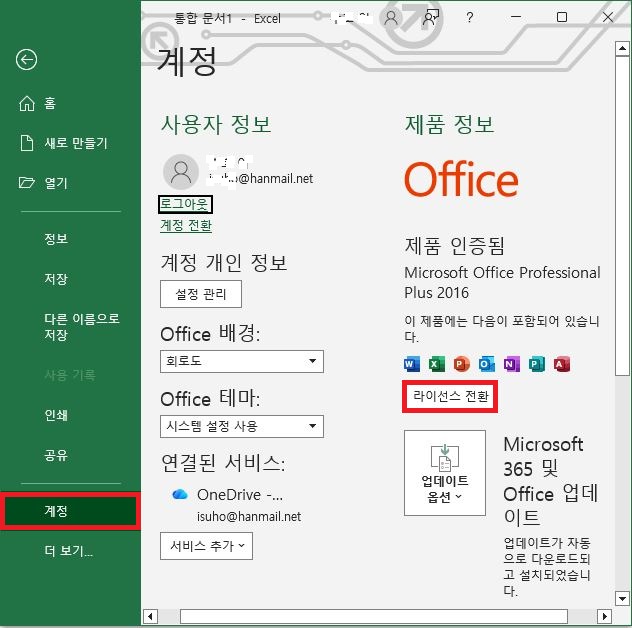The image size is (632, 628).
Task: Open the 업데이트 옵션 dropdown button
Action: point(445,473)
